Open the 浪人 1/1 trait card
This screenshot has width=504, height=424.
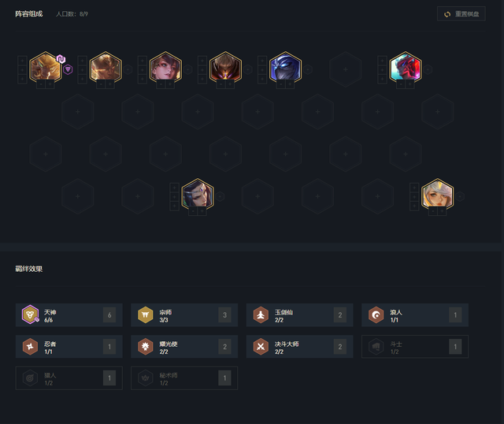415,315
